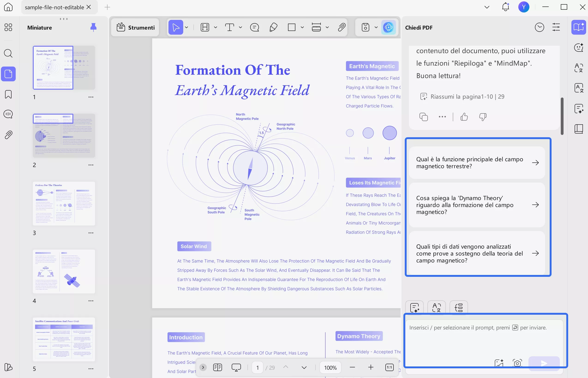This screenshot has width=588, height=378.
Task: Open the chatbot face icon in right sidebar
Action: click(x=579, y=47)
